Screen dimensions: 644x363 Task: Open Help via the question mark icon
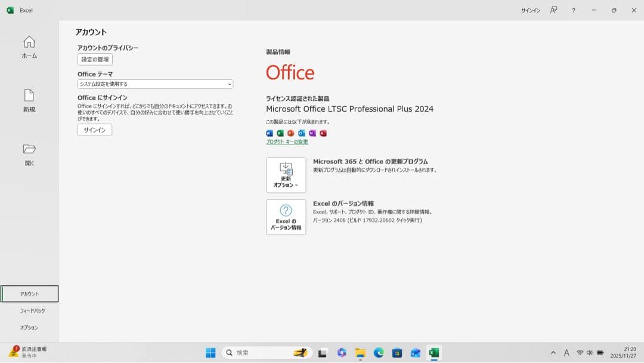pyautogui.click(x=573, y=10)
